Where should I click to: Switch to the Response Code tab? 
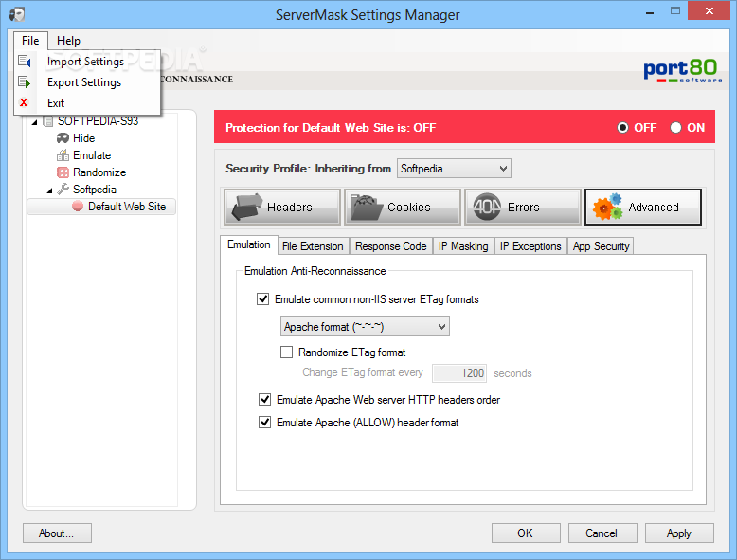[390, 246]
